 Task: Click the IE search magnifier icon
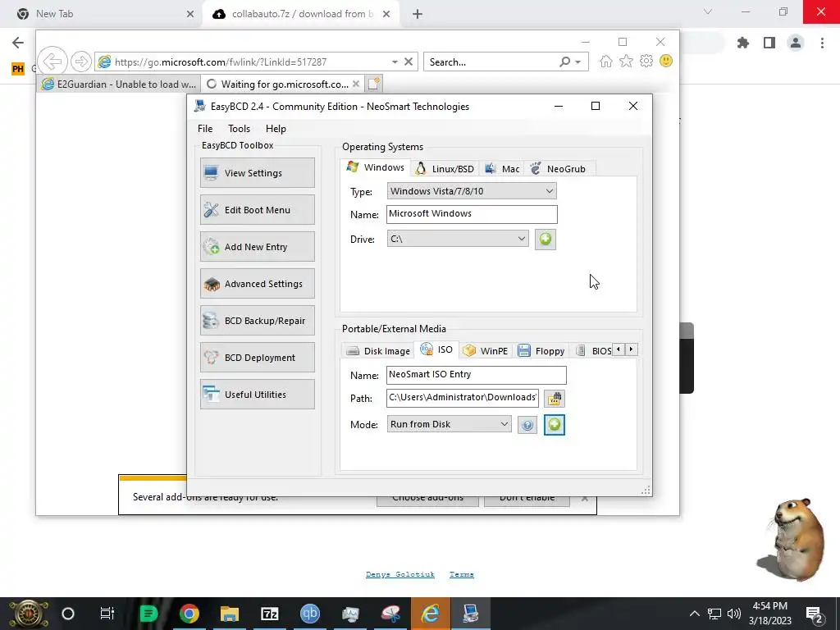pyautogui.click(x=564, y=62)
